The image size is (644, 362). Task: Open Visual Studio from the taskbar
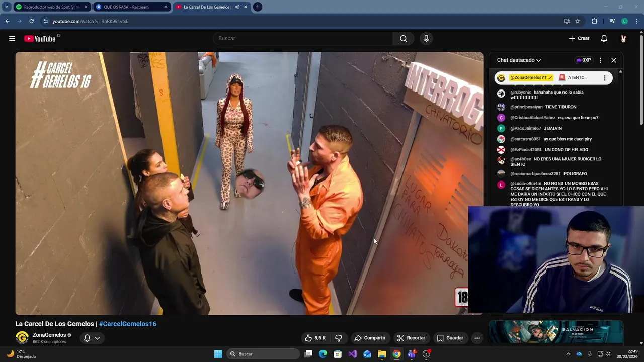[352, 354]
